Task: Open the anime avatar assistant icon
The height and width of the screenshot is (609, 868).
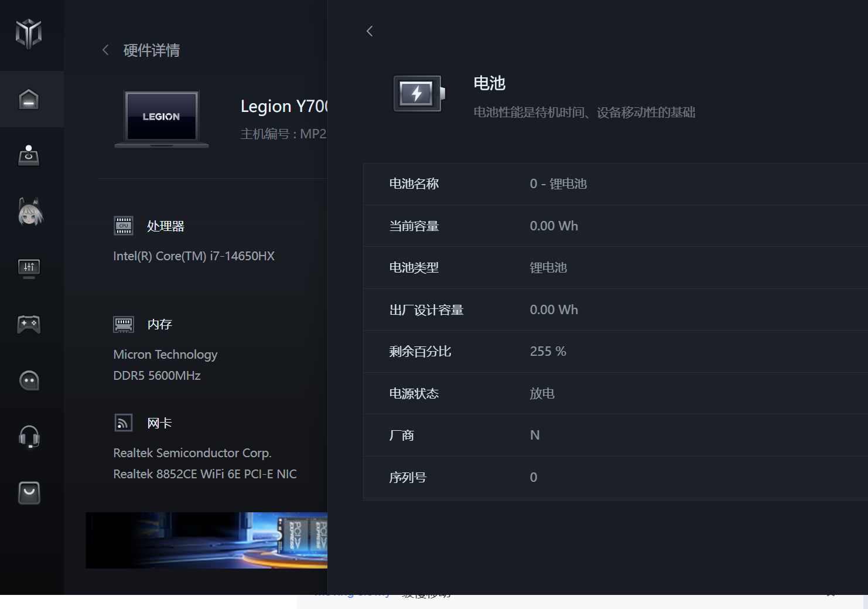Action: 30,212
